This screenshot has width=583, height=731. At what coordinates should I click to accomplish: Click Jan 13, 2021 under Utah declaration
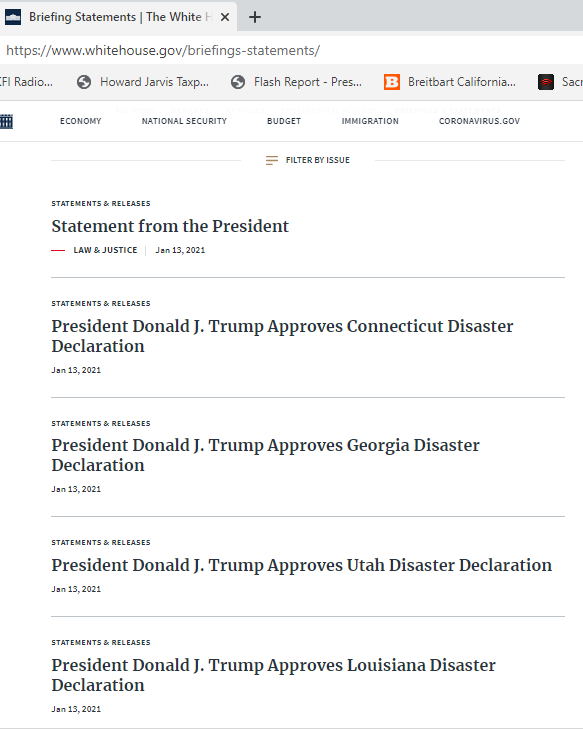click(x=76, y=589)
